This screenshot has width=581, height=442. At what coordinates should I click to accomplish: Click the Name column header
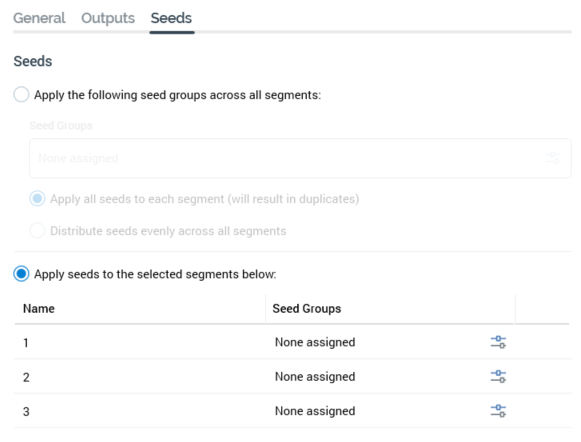click(x=39, y=309)
